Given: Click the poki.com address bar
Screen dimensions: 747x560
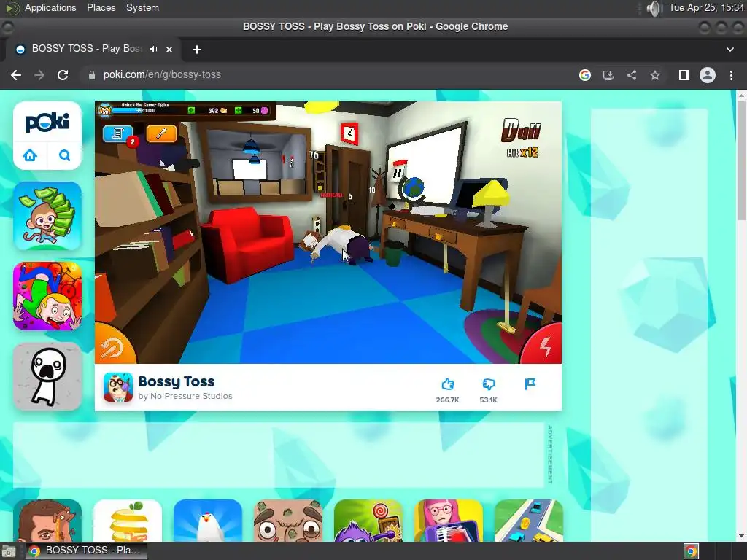Looking at the screenshot, I should pyautogui.click(x=324, y=75).
